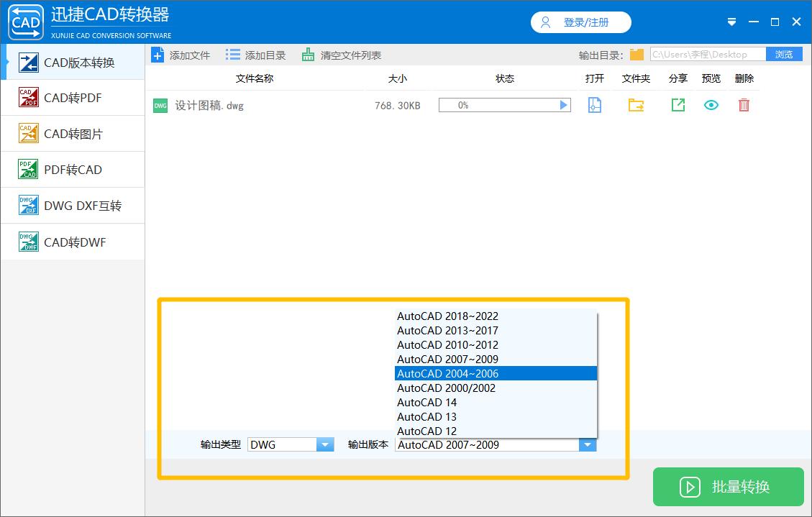Share the 设计图稿.dwg conversion result

coord(677,105)
